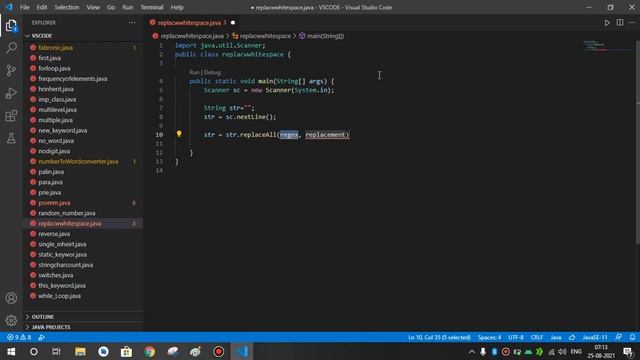Click the feedback icon in status bar

tap(619, 338)
